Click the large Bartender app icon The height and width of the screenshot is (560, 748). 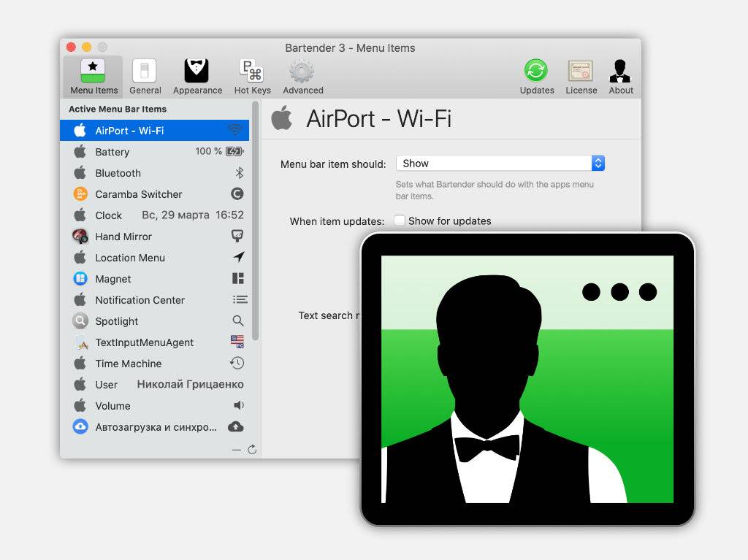tap(527, 379)
